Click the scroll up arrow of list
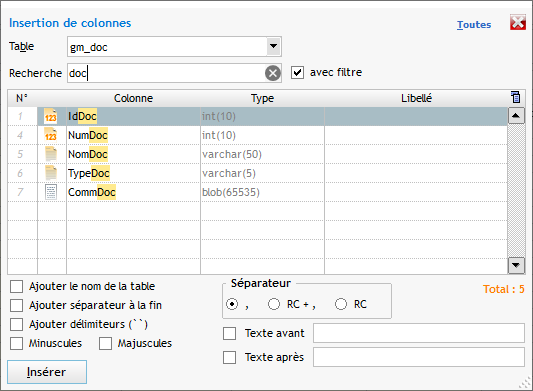This screenshot has height=391, width=533. click(x=516, y=116)
